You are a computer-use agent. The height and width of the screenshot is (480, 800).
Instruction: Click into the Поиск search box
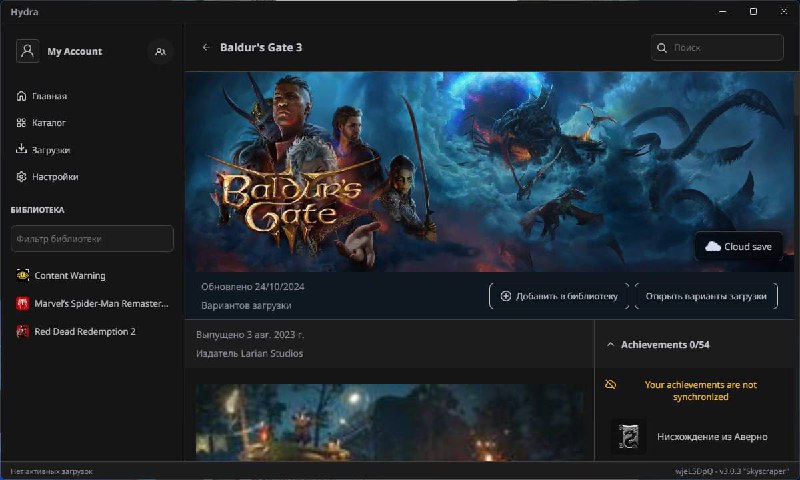pos(725,47)
